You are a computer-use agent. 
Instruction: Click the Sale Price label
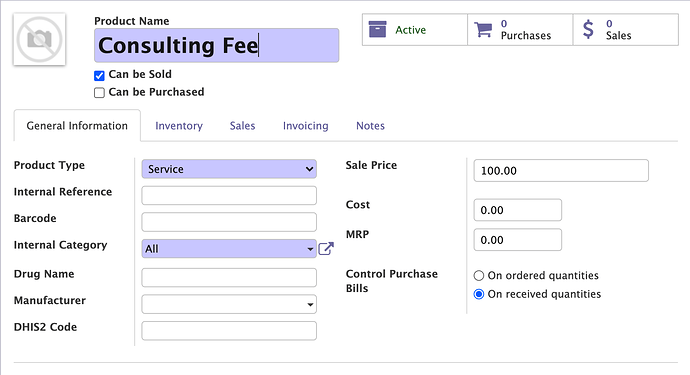pos(371,165)
